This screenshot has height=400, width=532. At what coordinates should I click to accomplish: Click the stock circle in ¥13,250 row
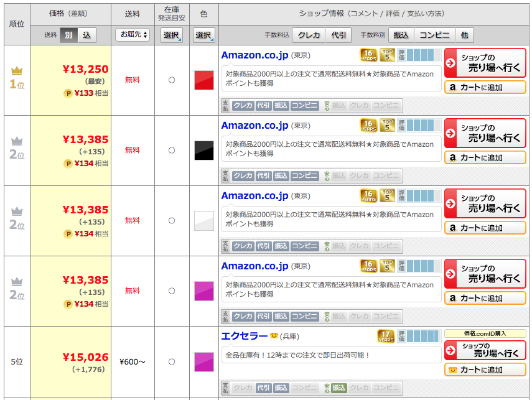coord(172,80)
